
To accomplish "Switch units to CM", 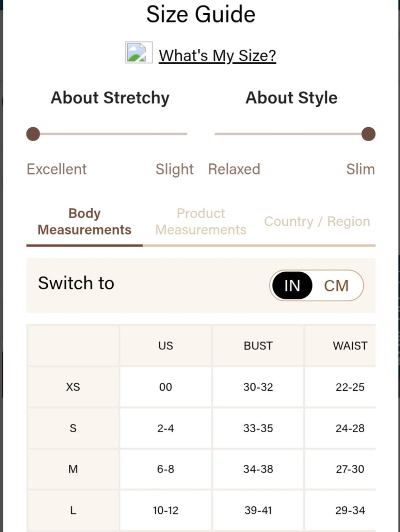I will (336, 286).
